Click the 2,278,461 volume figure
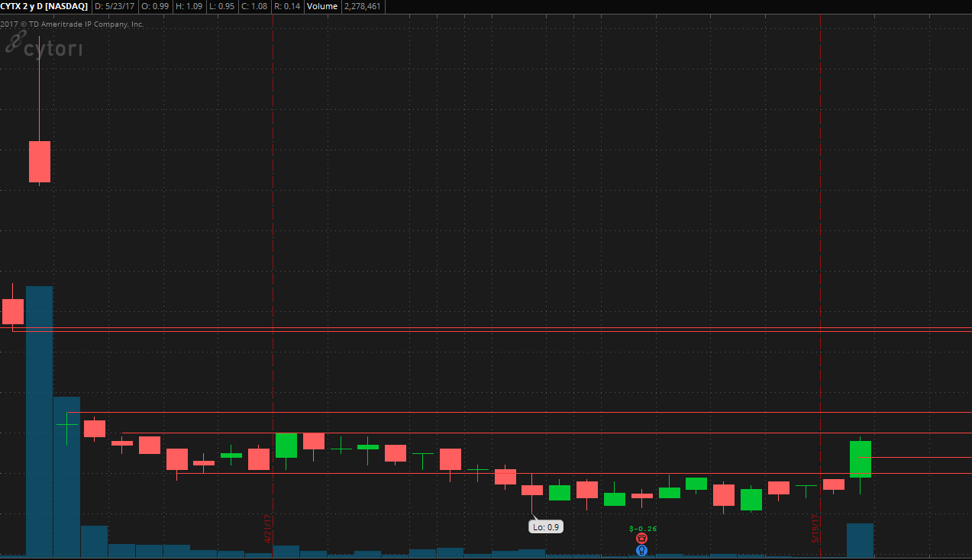The image size is (972, 560). [x=363, y=6]
